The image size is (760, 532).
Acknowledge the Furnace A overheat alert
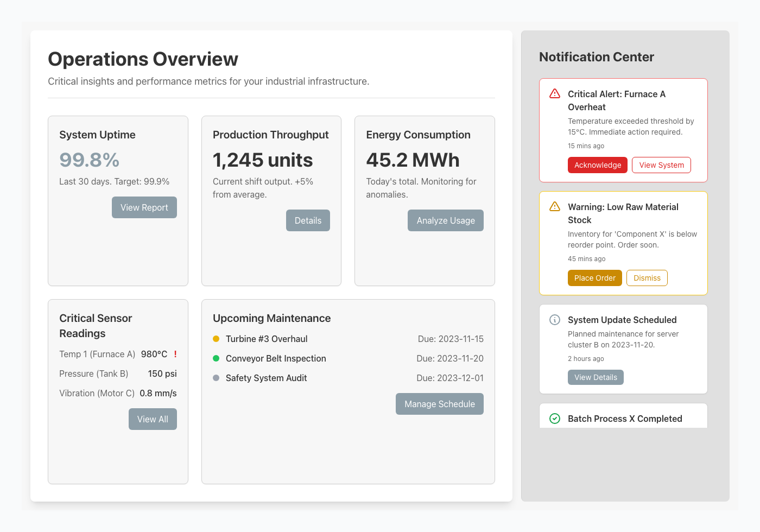597,164
